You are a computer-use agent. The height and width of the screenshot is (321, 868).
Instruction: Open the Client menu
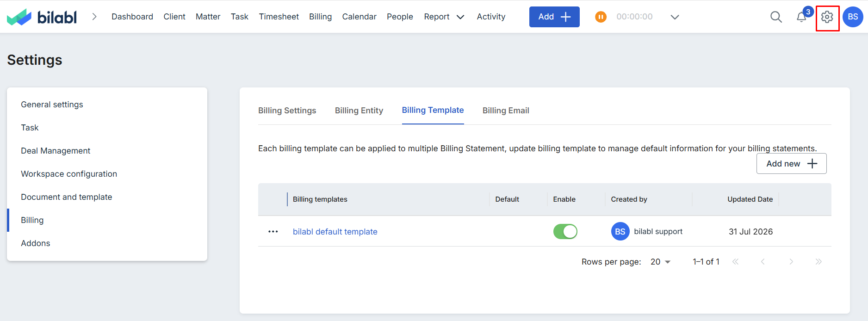[x=174, y=17]
